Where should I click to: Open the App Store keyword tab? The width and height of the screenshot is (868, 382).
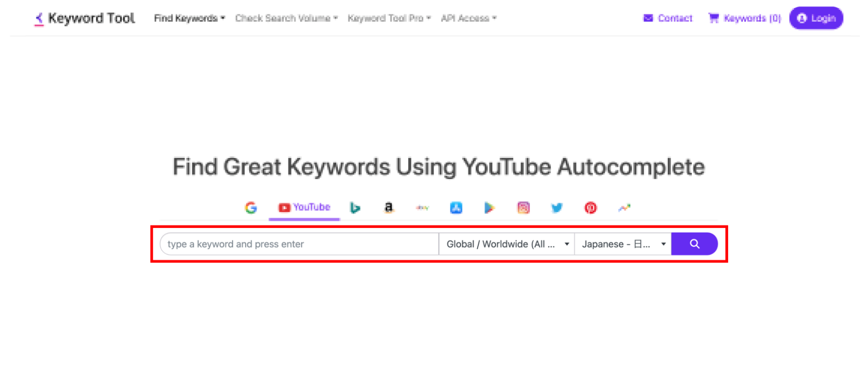point(456,208)
